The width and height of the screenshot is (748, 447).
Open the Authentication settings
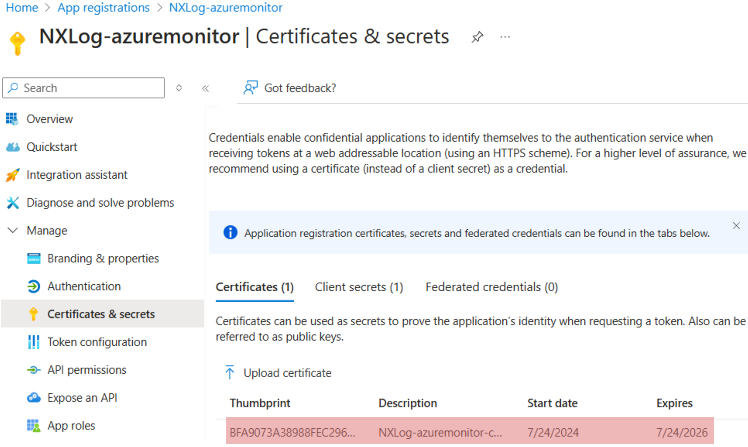[84, 286]
